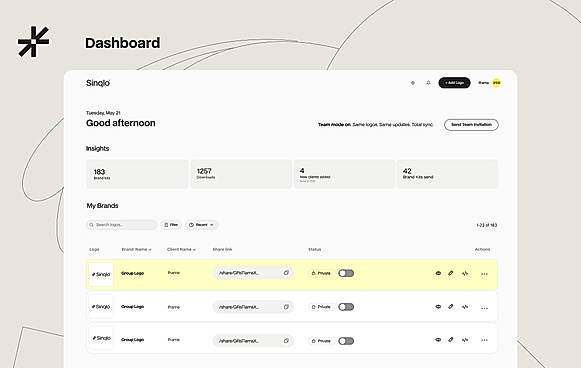581x368 pixels.
Task: Select the 42 Brand Kits send card
Action: pyautogui.click(x=448, y=174)
